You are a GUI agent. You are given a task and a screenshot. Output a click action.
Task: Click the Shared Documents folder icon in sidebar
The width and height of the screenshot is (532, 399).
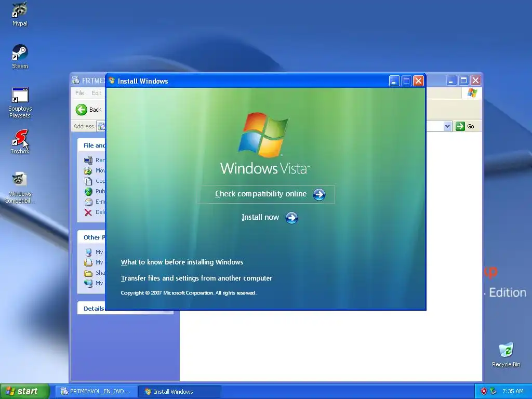[88, 273]
